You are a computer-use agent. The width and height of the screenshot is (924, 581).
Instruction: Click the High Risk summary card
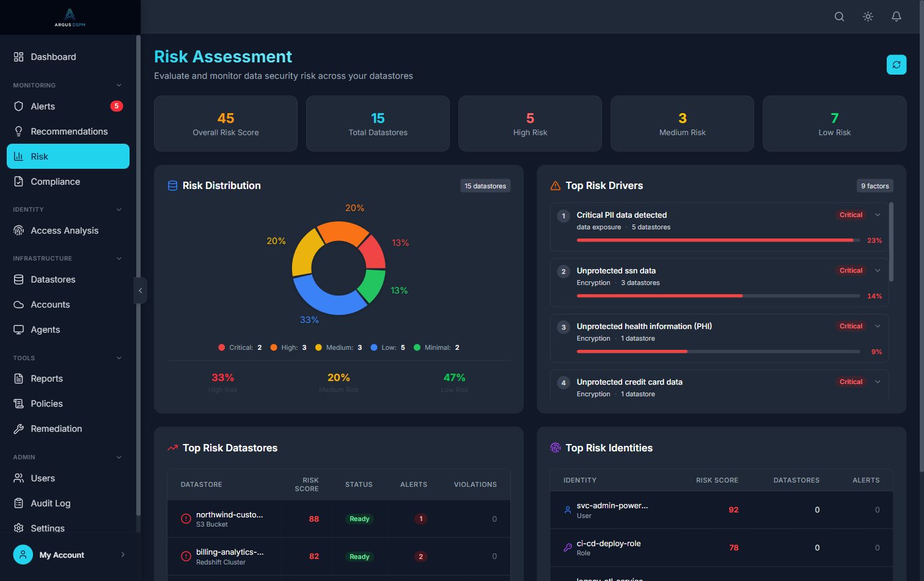pyautogui.click(x=530, y=124)
